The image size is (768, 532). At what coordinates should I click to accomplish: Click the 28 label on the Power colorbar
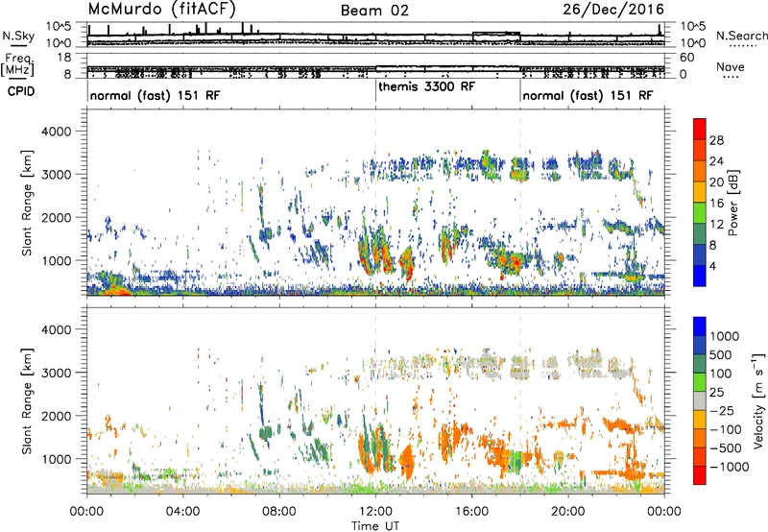click(x=716, y=140)
